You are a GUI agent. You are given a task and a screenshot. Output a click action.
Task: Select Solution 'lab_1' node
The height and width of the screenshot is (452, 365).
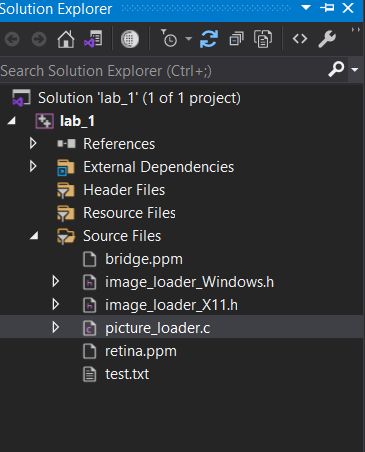point(139,98)
